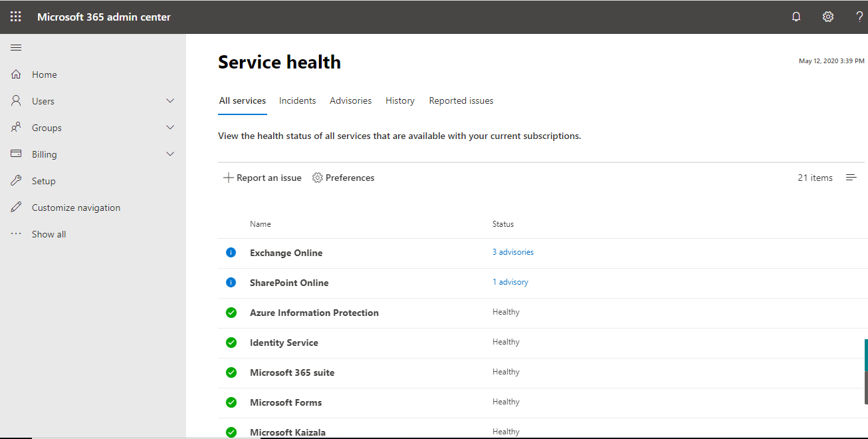
Task: Sort by the Name column header
Action: [x=261, y=224]
